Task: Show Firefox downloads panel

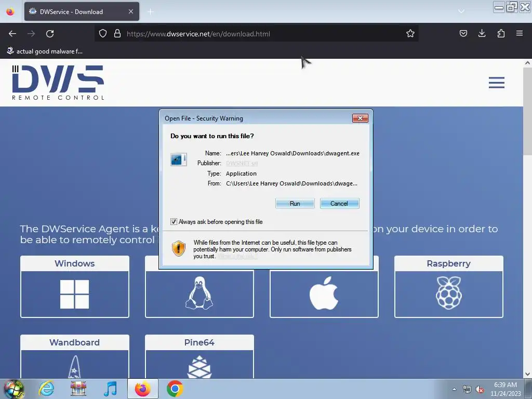Action: [x=482, y=33]
